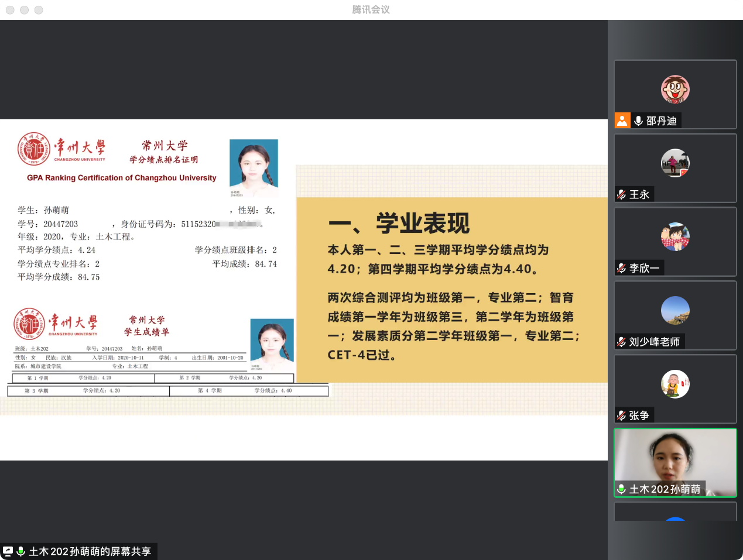Click the microphone icon in the screen sharing label
This screenshot has height=560, width=743.
[21, 551]
